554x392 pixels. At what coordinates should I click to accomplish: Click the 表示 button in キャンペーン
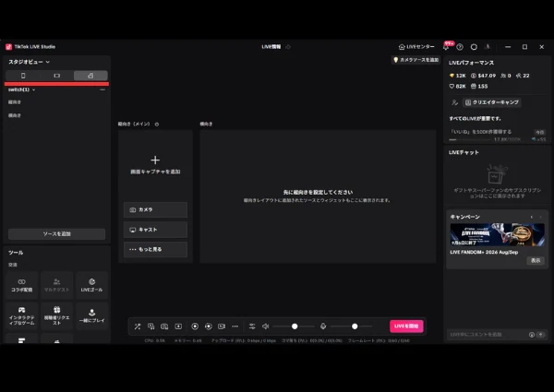pos(536,260)
